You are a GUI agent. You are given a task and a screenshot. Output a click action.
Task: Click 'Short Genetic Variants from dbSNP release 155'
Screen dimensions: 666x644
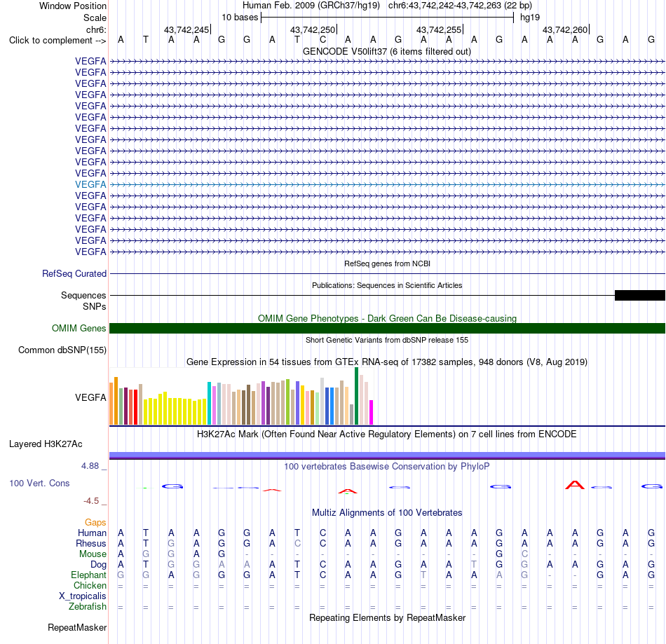(387, 340)
